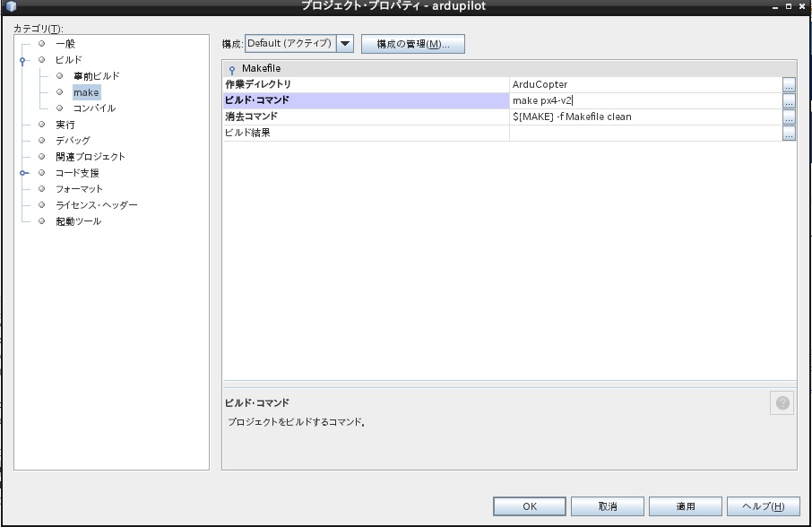Collapse the Makefile section header
Screen dimensions: 812x527
coord(232,69)
